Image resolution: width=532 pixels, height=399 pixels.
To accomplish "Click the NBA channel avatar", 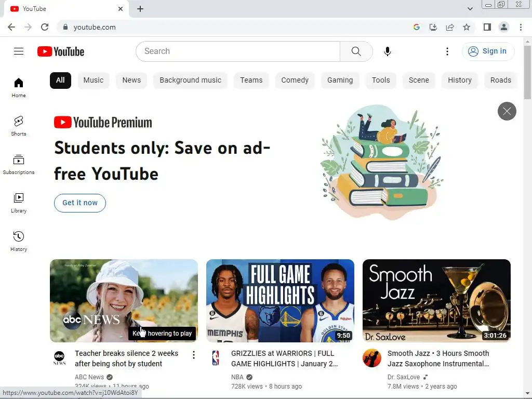I will coord(216,358).
